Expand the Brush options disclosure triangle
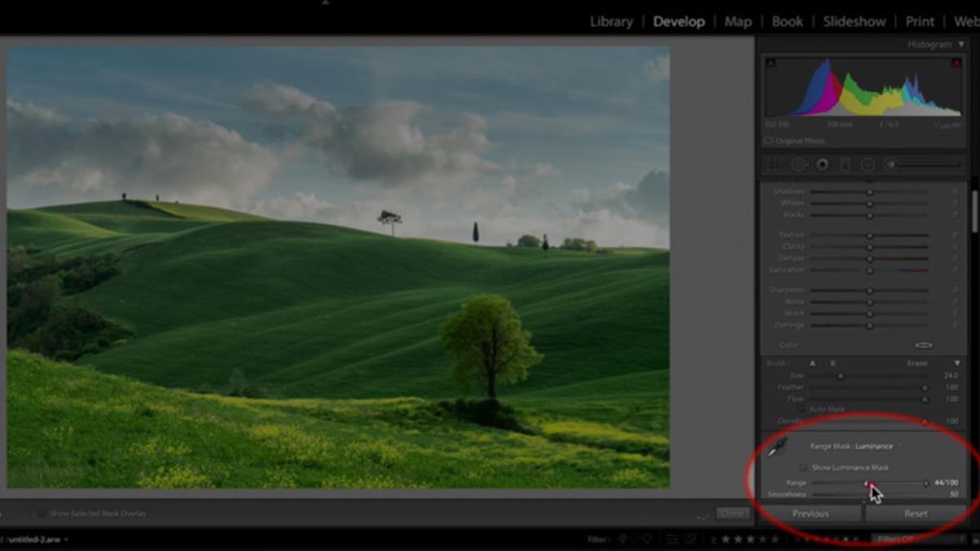This screenshot has height=551, width=980. [957, 363]
